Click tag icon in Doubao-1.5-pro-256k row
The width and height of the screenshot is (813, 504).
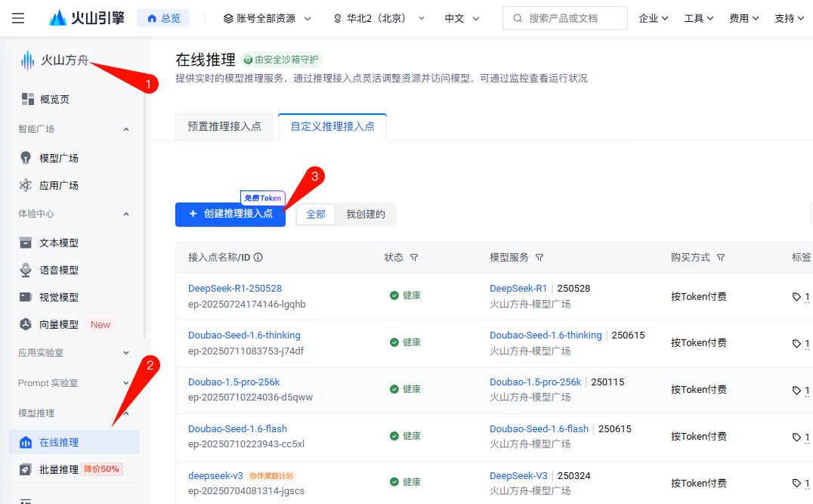pyautogui.click(x=796, y=391)
